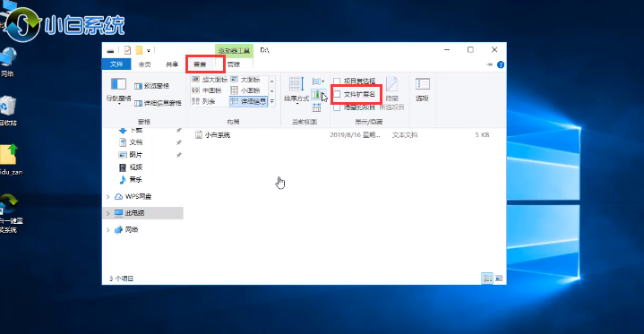Expand the 此电脑 tree node
This screenshot has height=334, width=644.
tap(108, 213)
